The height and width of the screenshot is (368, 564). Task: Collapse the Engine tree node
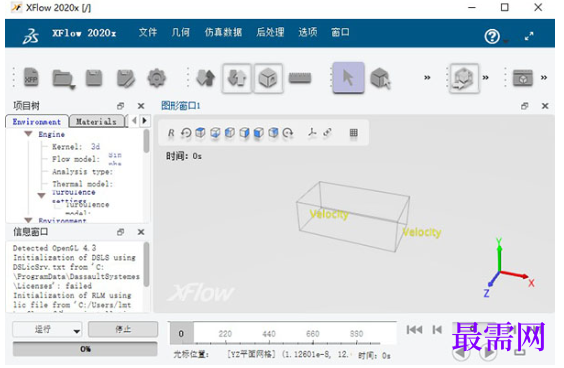pos(28,134)
